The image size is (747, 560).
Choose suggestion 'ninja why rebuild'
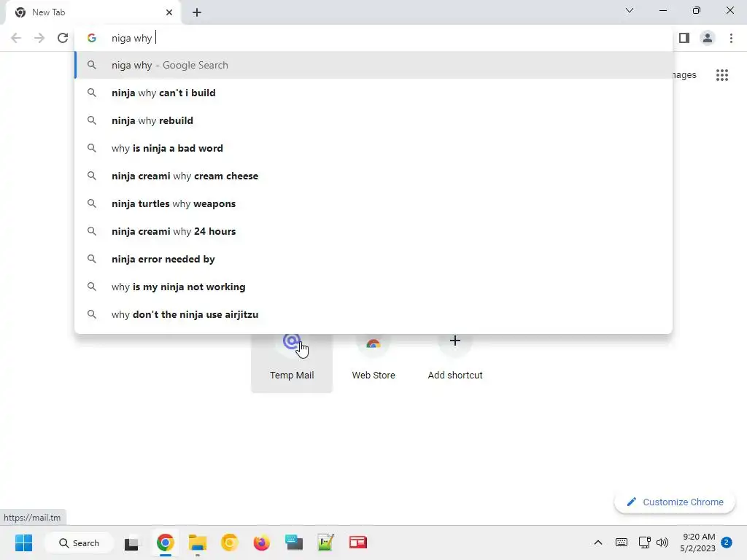click(373, 120)
